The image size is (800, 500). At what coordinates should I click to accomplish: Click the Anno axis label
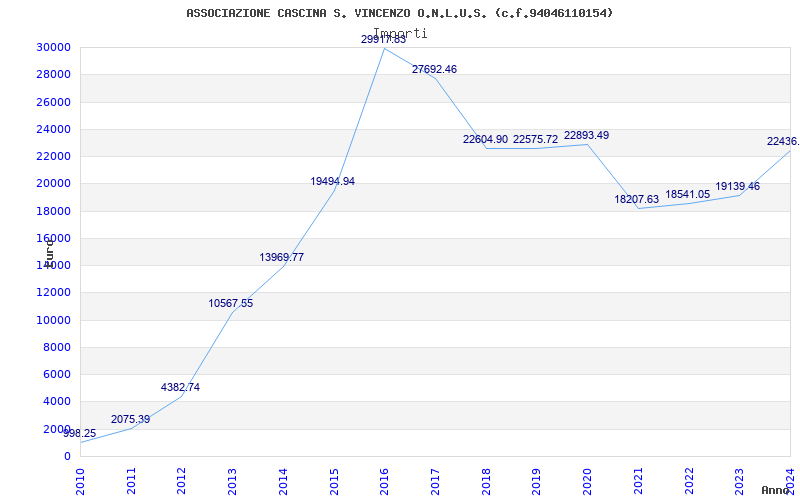[x=775, y=490]
